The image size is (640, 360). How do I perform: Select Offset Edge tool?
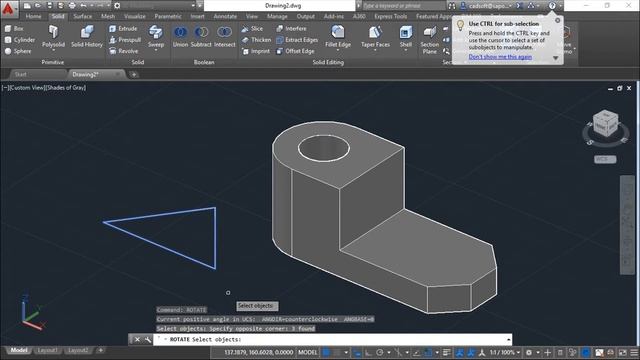click(295, 51)
